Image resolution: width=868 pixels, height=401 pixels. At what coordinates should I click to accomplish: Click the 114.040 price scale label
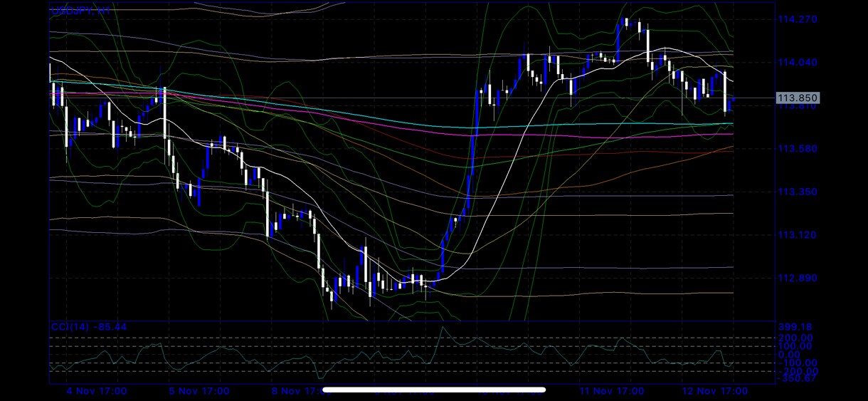798,62
